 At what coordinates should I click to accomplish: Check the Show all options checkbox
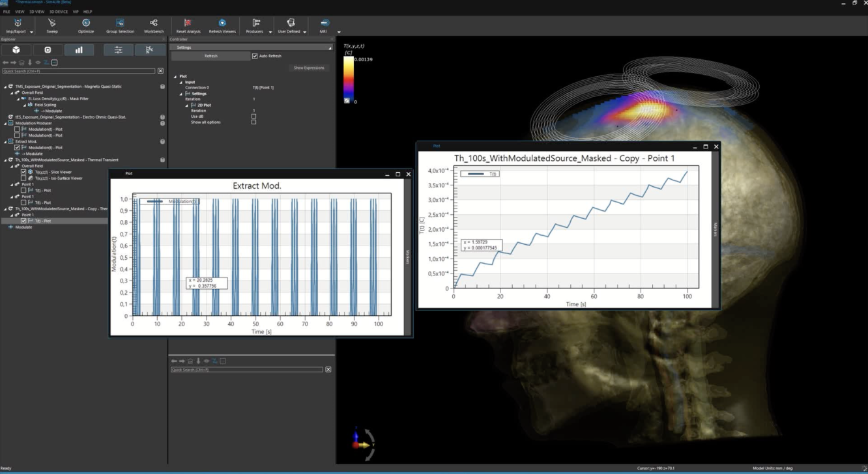pyautogui.click(x=253, y=122)
